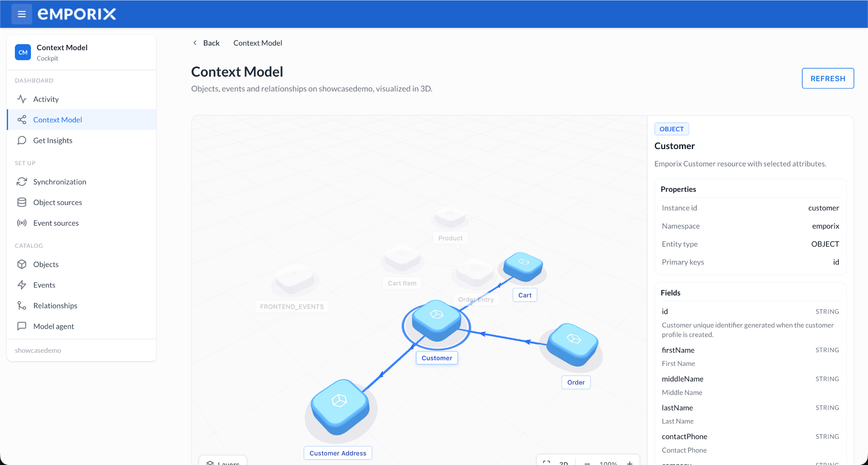The width and height of the screenshot is (868, 465).
Task: Click the Context Model breadcrumb
Action: [258, 43]
